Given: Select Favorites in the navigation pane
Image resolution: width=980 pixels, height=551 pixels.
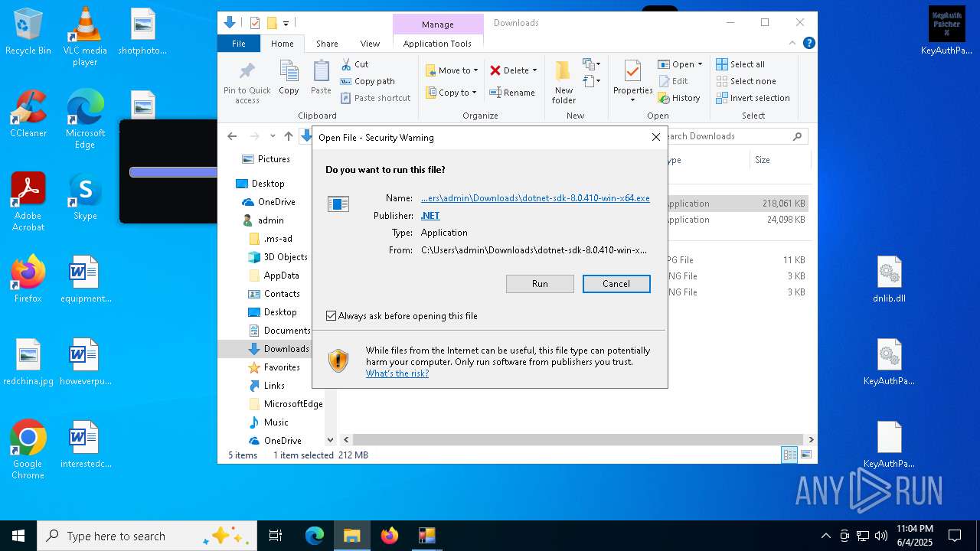Looking at the screenshot, I should coord(275,367).
